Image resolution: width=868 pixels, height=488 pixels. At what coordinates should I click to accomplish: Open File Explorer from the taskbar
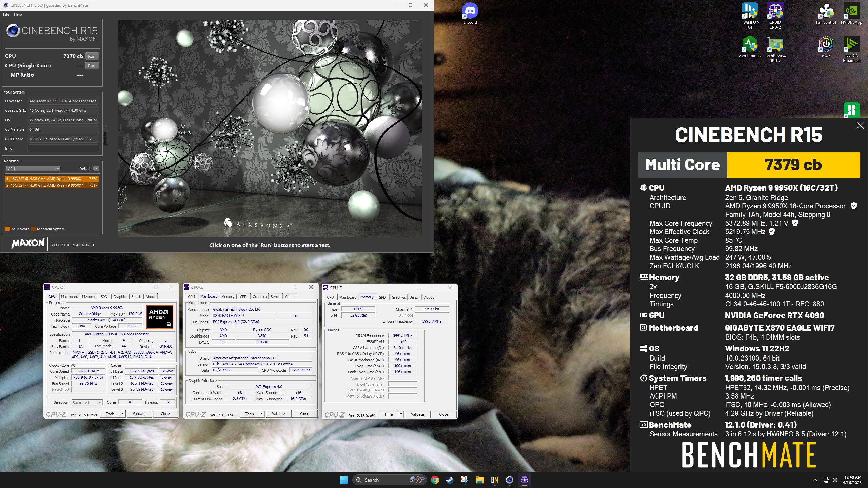[479, 480]
